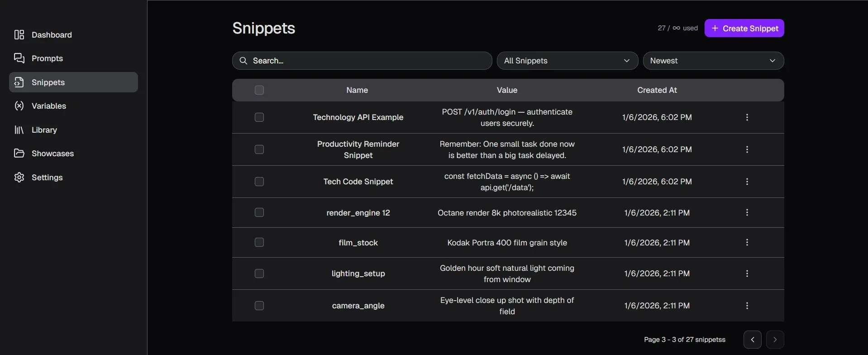The width and height of the screenshot is (868, 355).
Task: Click the Create Snippet button
Action: pos(744,28)
